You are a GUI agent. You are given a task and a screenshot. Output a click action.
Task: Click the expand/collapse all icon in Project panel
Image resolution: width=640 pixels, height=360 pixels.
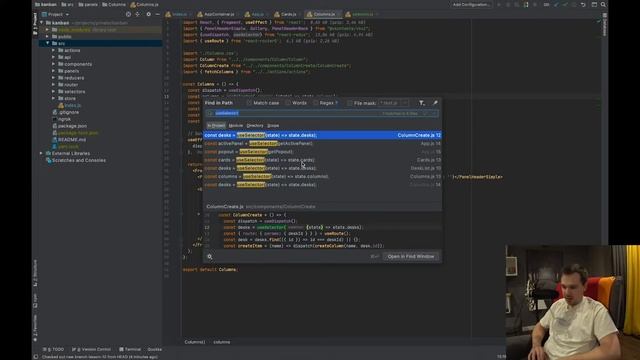pyautogui.click(x=138, y=14)
